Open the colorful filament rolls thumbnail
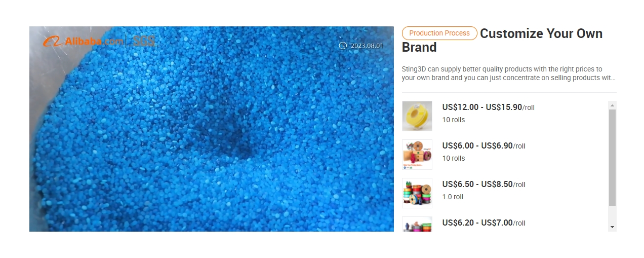Viewport: 644px width, 258px height. pos(417,193)
